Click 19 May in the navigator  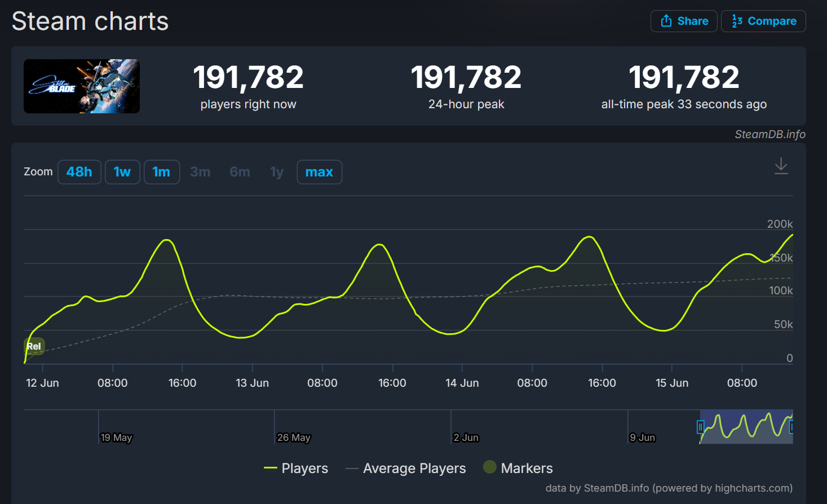pos(116,437)
